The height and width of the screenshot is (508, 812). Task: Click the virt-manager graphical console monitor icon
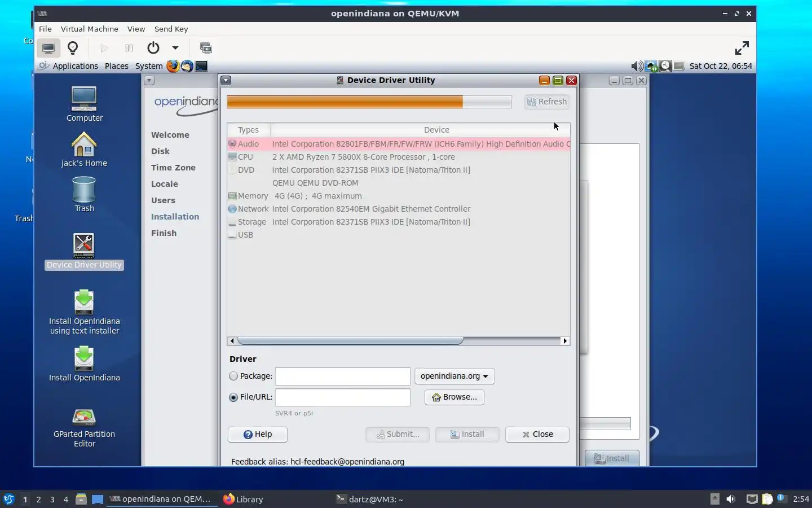coord(48,48)
